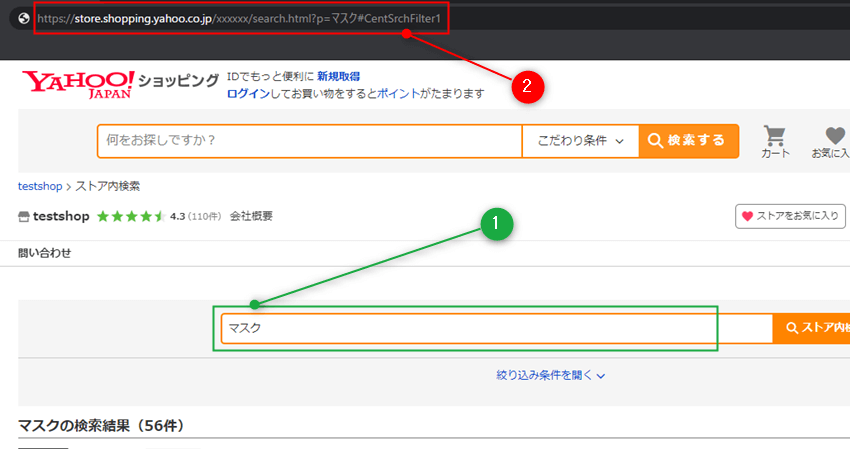Open the 会社概要 company overview link
This screenshot has width=850, height=449.
[251, 216]
